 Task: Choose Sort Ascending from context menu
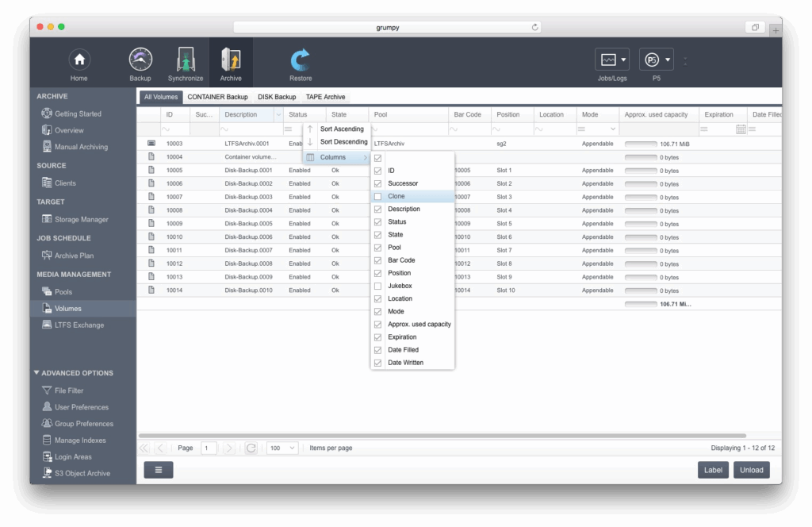[x=342, y=129]
